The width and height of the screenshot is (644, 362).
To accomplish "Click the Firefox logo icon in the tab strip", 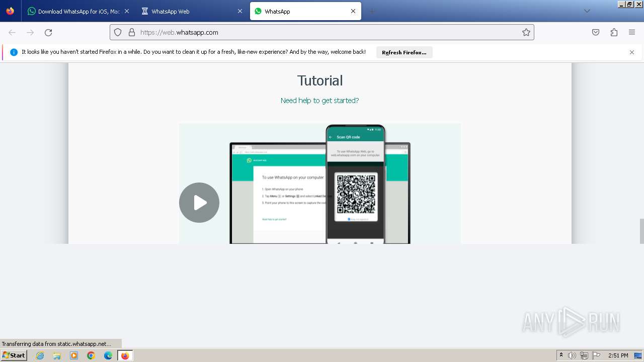I will [x=10, y=11].
